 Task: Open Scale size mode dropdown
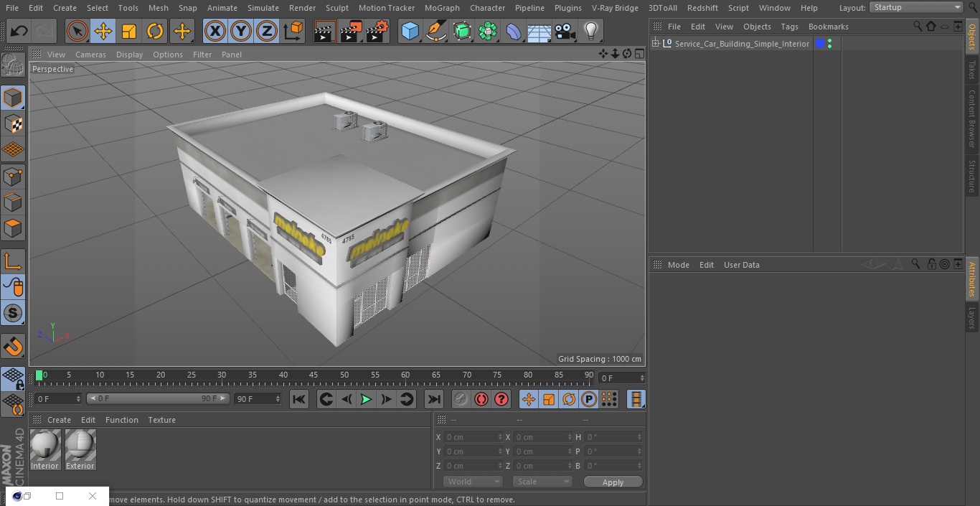tap(542, 482)
